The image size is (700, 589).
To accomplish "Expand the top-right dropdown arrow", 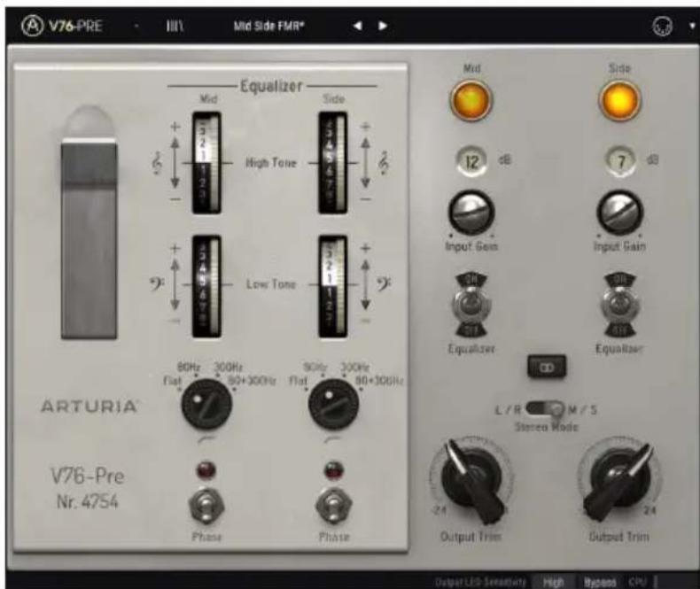I will [x=692, y=27].
